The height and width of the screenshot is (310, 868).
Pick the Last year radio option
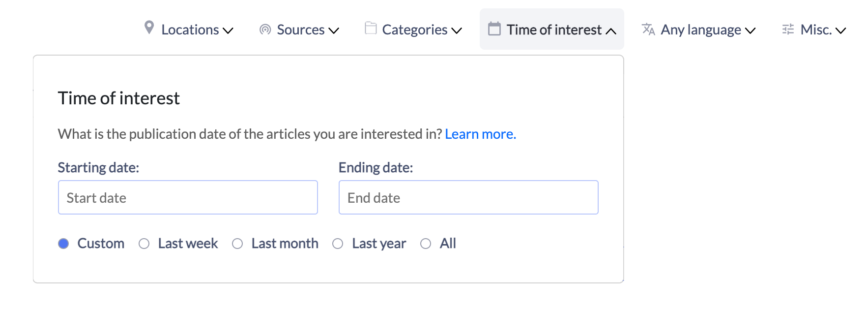(338, 244)
